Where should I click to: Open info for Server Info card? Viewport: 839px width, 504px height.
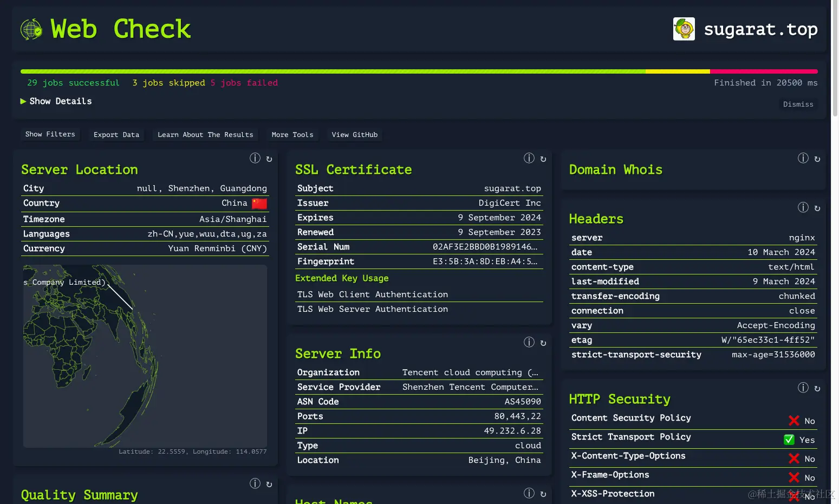[529, 342]
